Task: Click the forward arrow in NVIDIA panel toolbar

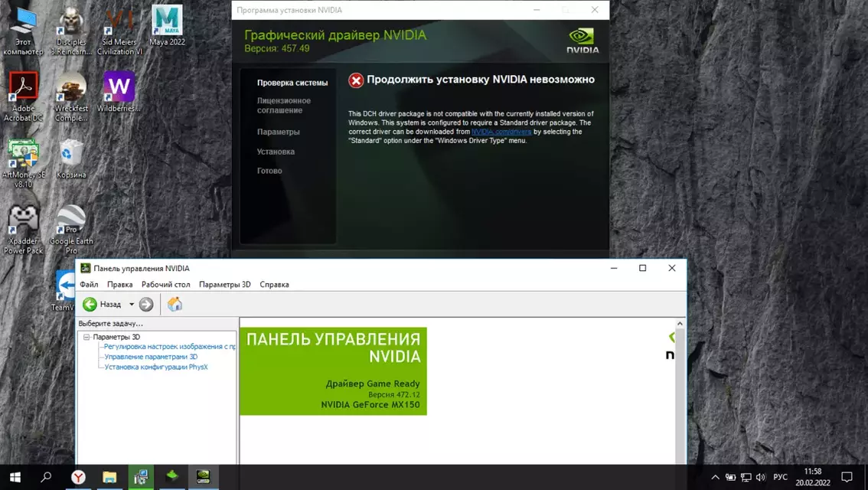Action: [x=146, y=304]
